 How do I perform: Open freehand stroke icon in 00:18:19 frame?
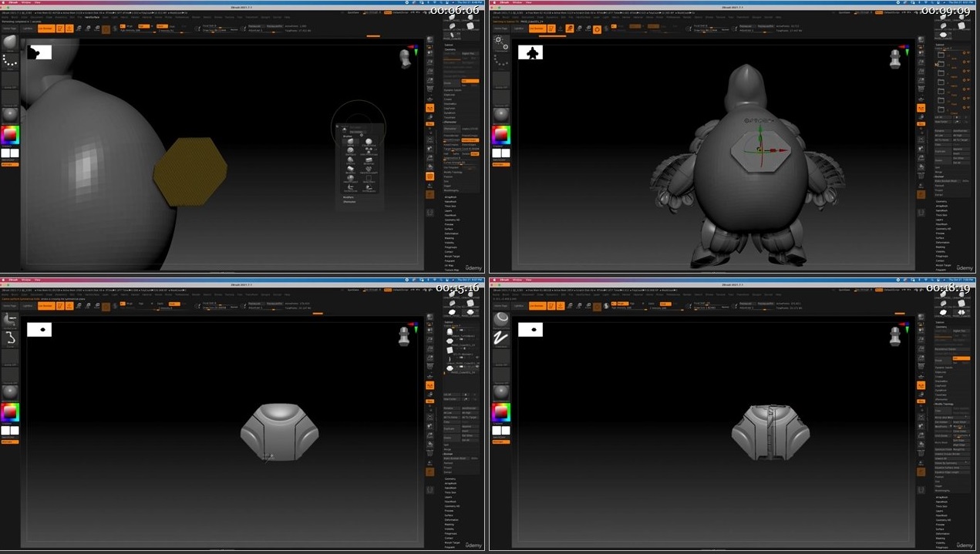coord(500,337)
